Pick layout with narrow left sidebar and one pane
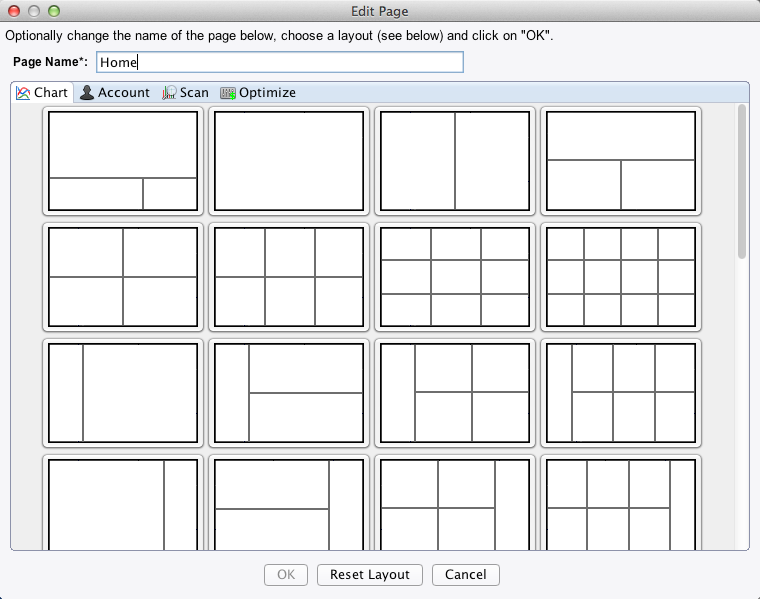 pyautogui.click(x=123, y=393)
